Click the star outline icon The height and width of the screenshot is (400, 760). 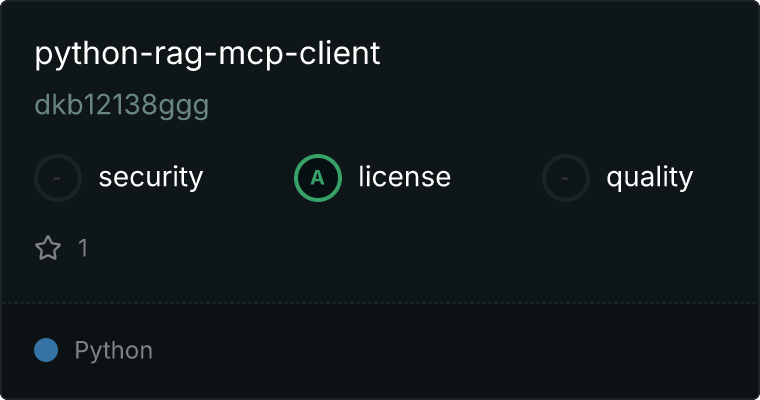coord(48,248)
